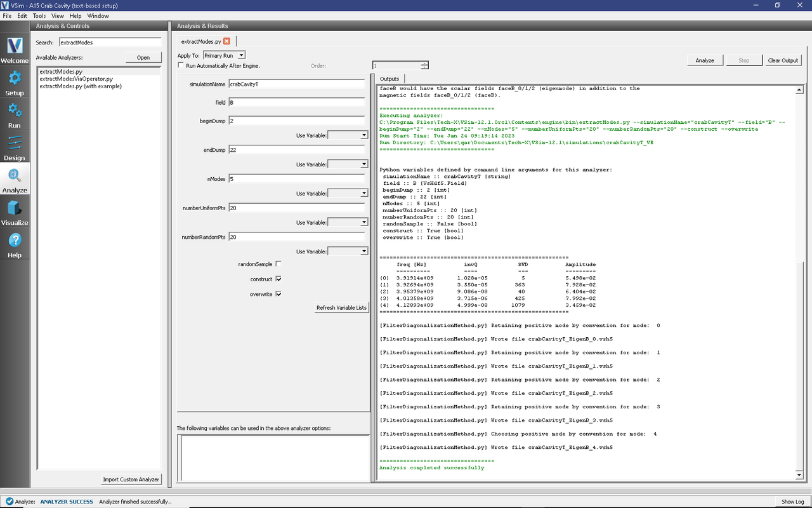This screenshot has width=812, height=508.
Task: Click Clear Output button
Action: click(x=783, y=60)
